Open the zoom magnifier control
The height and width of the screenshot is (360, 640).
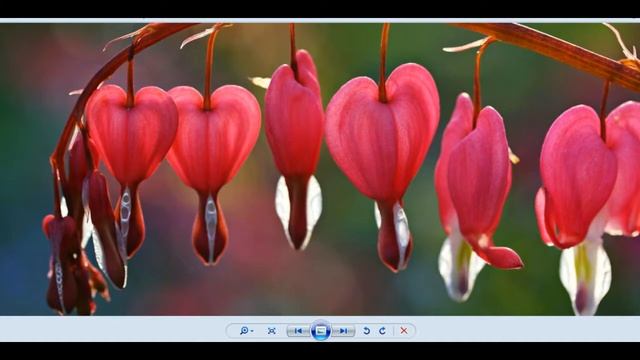click(x=247, y=331)
